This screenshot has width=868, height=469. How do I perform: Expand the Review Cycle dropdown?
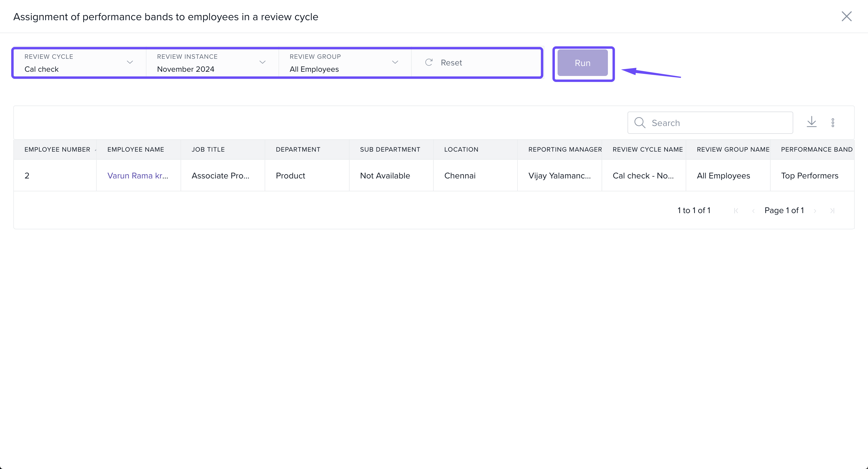coord(130,62)
